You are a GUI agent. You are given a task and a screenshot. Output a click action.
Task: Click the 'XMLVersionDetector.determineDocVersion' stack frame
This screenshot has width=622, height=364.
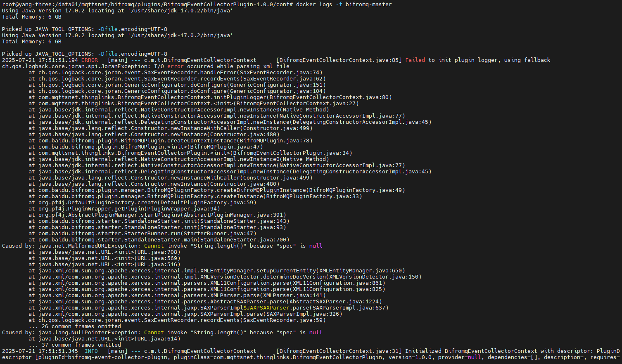pos(225,277)
